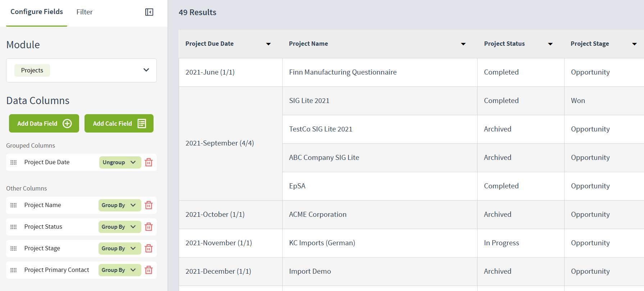Delete the Project Primary Contact column
644x291 pixels.
pos(149,270)
